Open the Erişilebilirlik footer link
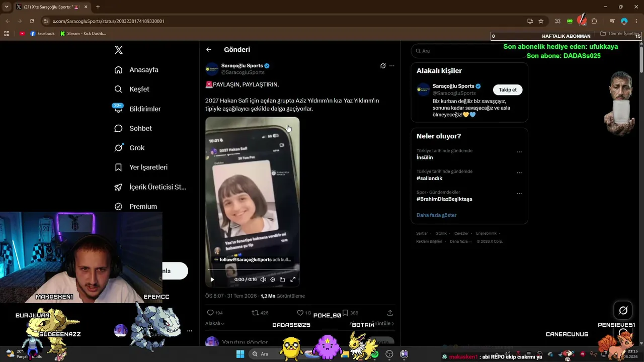Viewport: 644px width, 362px height. [486, 233]
